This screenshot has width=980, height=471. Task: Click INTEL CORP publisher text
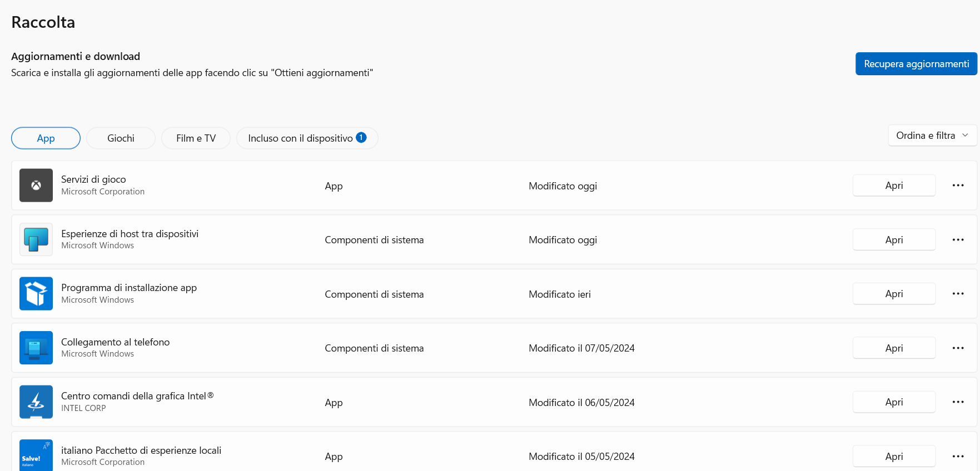83,408
